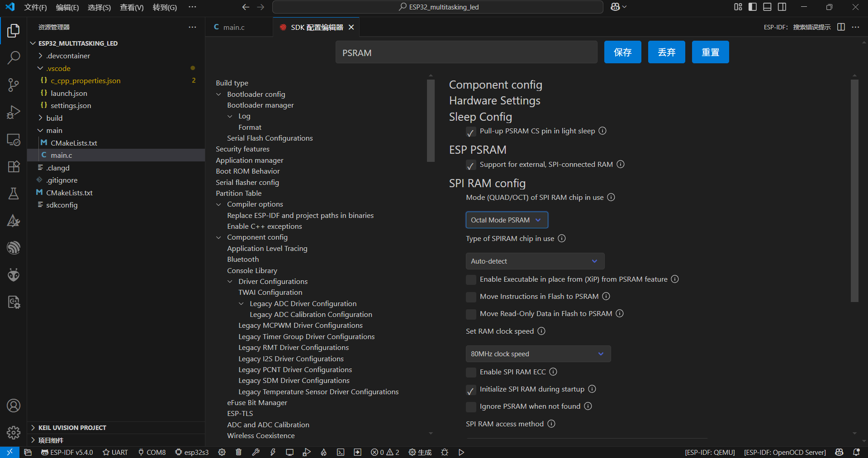868x458 pixels.
Task: Toggle the bottom panel layout icon
Action: pyautogui.click(x=767, y=7)
